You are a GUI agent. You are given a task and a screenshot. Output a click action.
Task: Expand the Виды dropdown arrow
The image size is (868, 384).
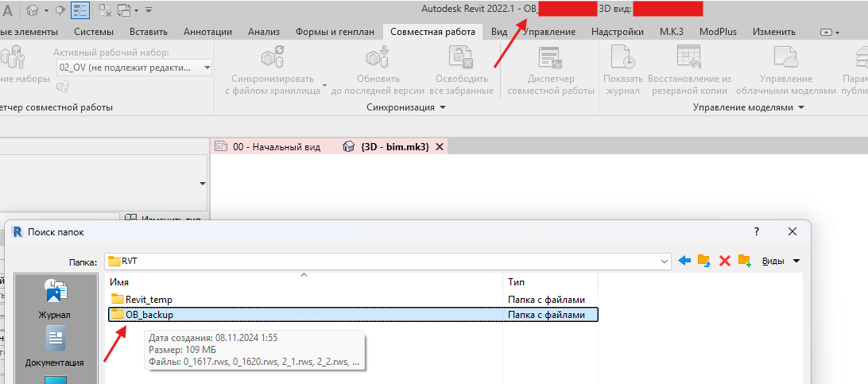796,261
